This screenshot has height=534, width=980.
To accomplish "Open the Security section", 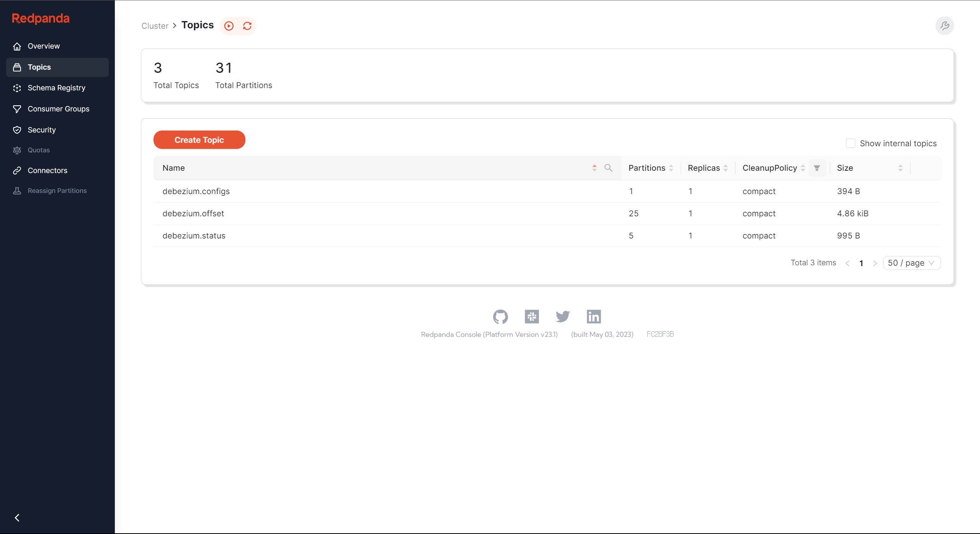I will [57, 130].
